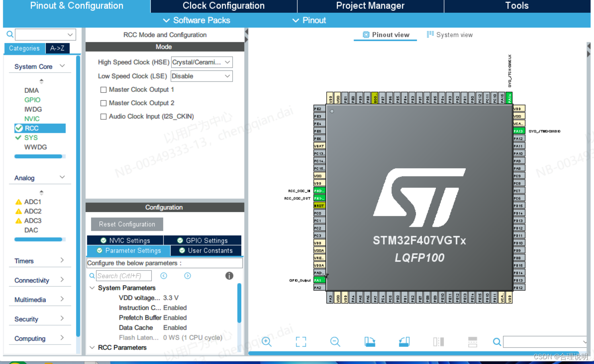Click the ADC3 warning icon
The image size is (594, 364).
point(18,221)
